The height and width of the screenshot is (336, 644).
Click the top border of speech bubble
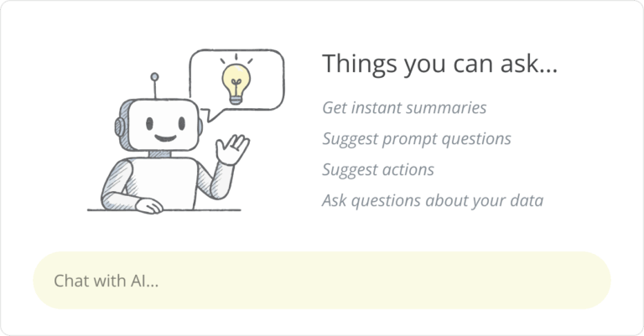coord(236,51)
